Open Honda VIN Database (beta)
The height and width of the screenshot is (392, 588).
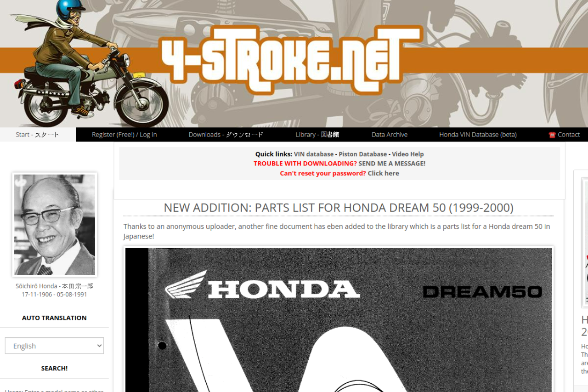point(478,135)
